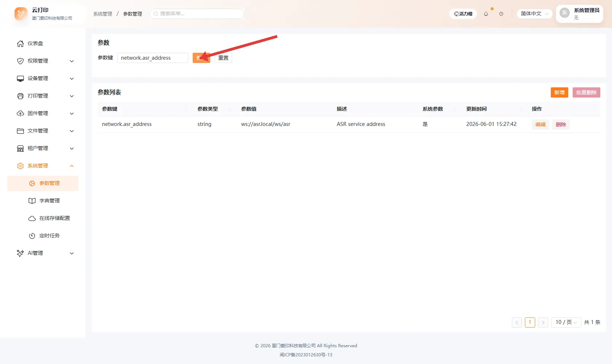This screenshot has height=364, width=612.
Task: Click network.asr_address in the table row
Action: pos(127,124)
